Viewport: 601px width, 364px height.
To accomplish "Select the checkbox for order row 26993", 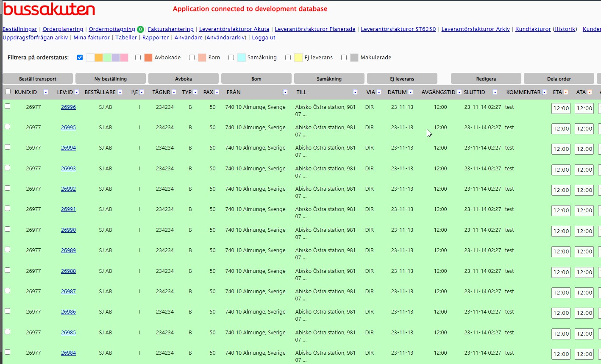I will (x=7, y=168).
